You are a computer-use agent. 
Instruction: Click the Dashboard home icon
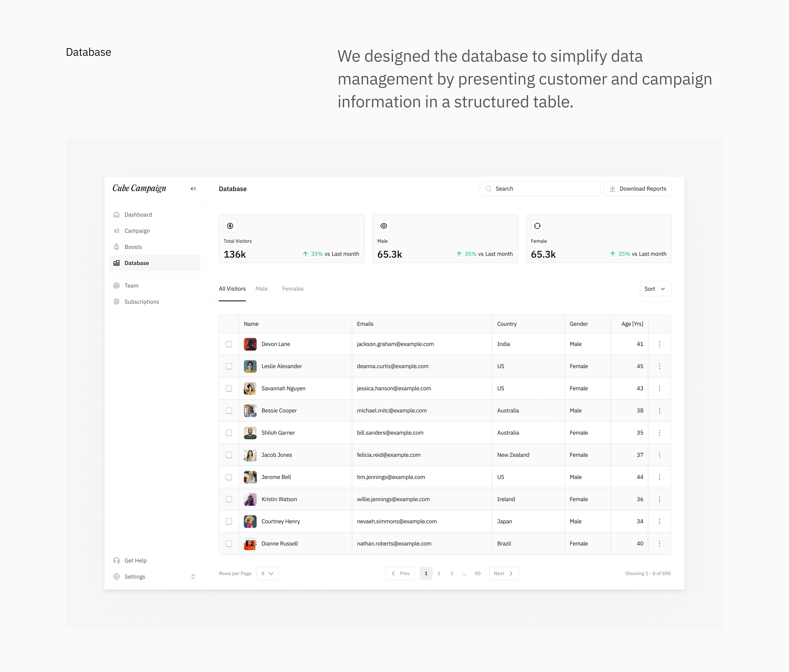[x=117, y=215]
